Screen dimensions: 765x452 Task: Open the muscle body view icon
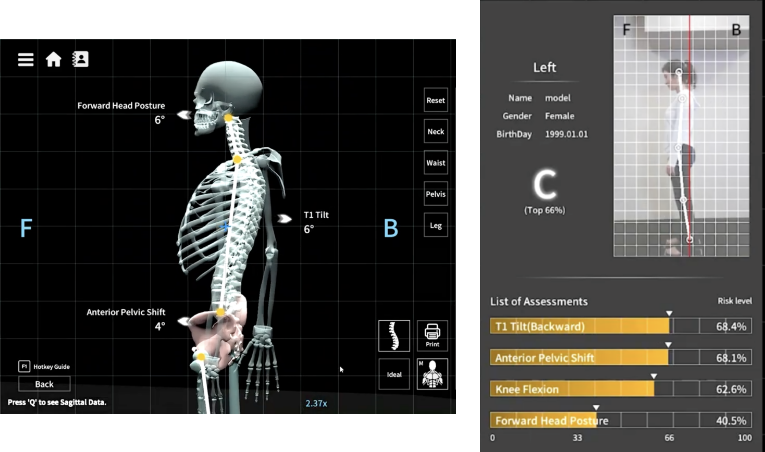click(x=432, y=373)
